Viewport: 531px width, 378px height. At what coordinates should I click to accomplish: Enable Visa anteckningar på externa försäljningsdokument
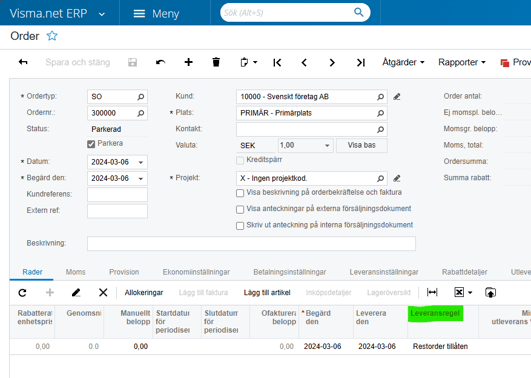pyautogui.click(x=240, y=209)
